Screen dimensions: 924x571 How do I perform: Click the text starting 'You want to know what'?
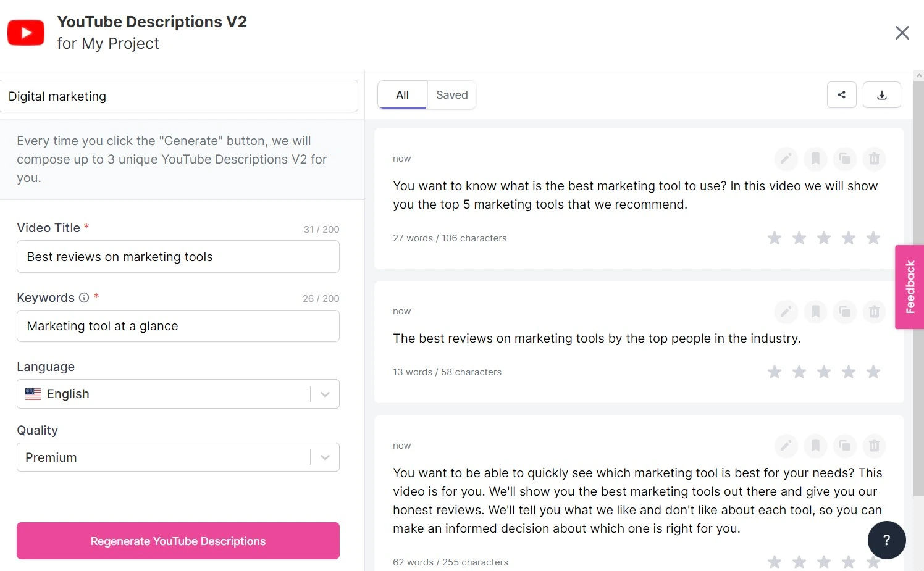[x=635, y=195]
